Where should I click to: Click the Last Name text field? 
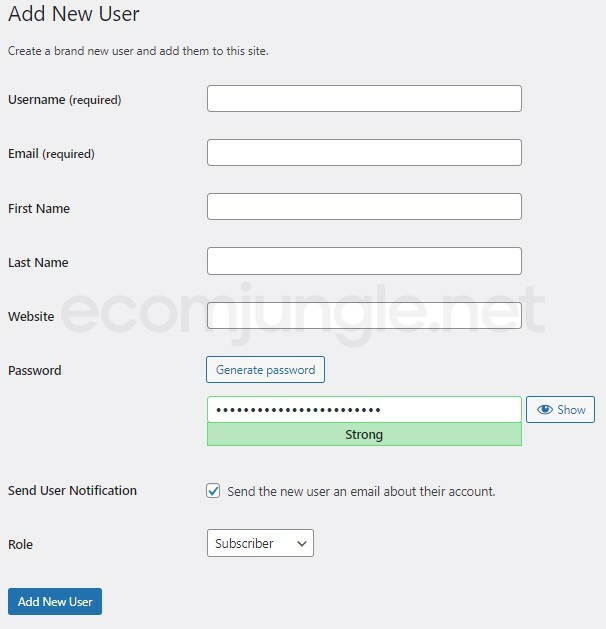364,261
